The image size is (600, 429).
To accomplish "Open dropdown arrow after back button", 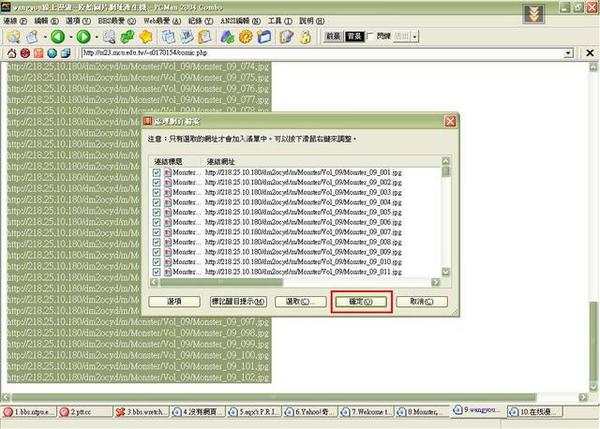I will point(71,37).
